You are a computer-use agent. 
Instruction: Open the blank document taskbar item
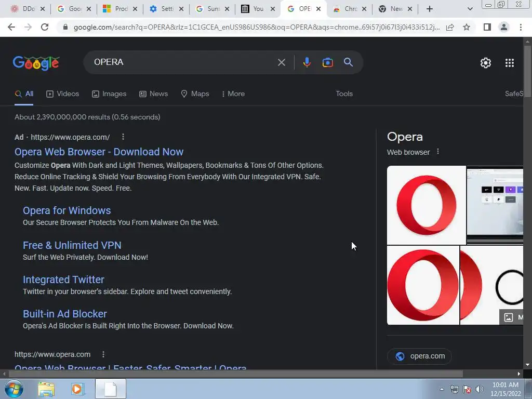(111, 389)
